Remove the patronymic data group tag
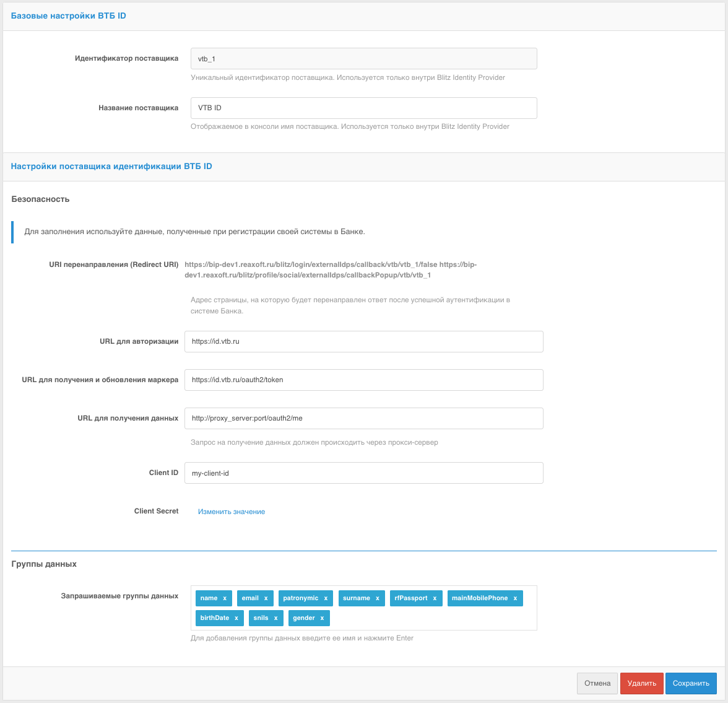The height and width of the screenshot is (703, 728). [326, 598]
